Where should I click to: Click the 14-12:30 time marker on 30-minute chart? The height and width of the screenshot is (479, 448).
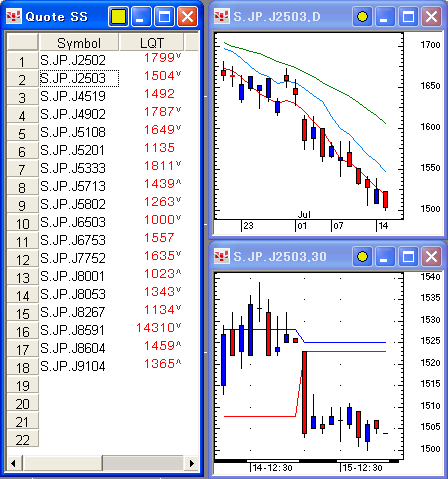[x=273, y=468]
